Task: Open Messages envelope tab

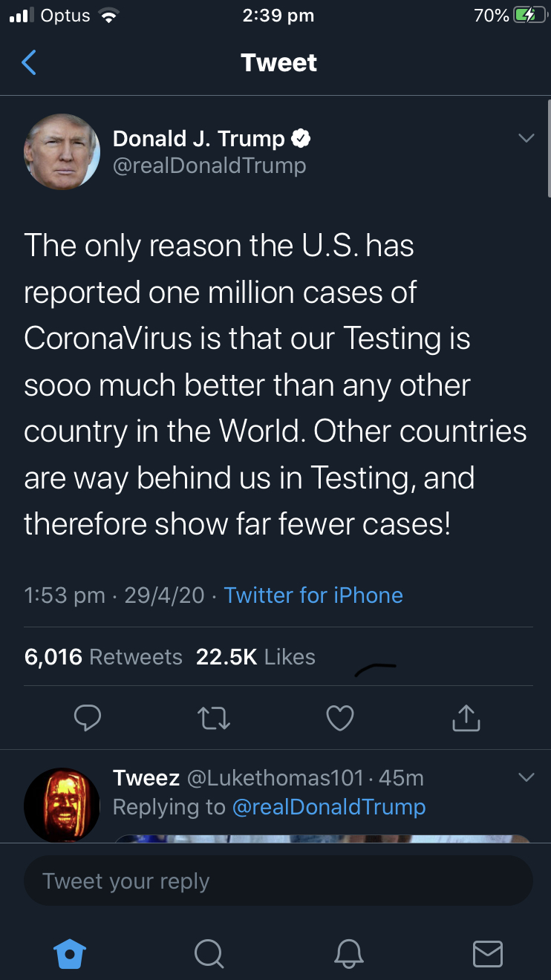Action: tap(487, 953)
